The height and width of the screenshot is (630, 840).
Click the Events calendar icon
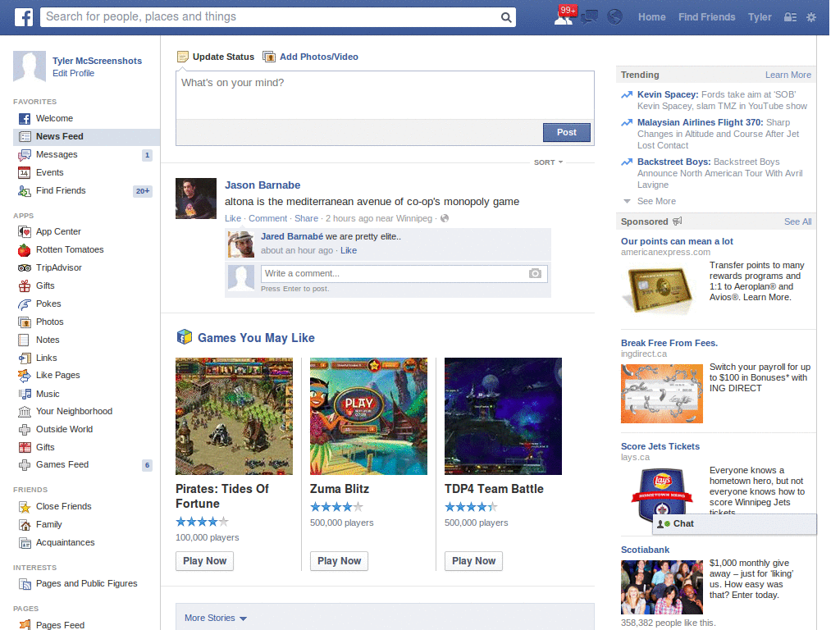coord(25,172)
